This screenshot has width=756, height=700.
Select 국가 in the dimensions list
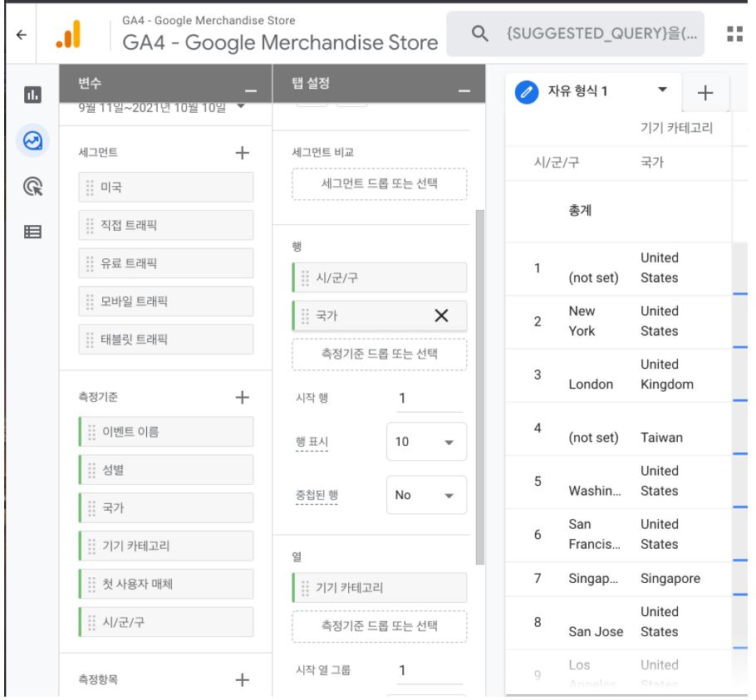(x=166, y=508)
